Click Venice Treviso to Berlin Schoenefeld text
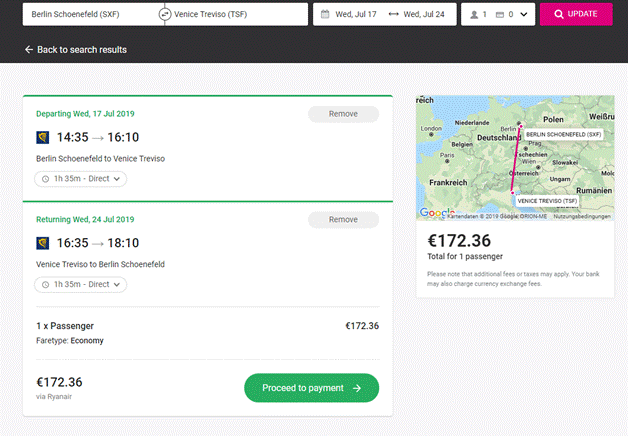The height and width of the screenshot is (436, 628). pyautogui.click(x=101, y=265)
